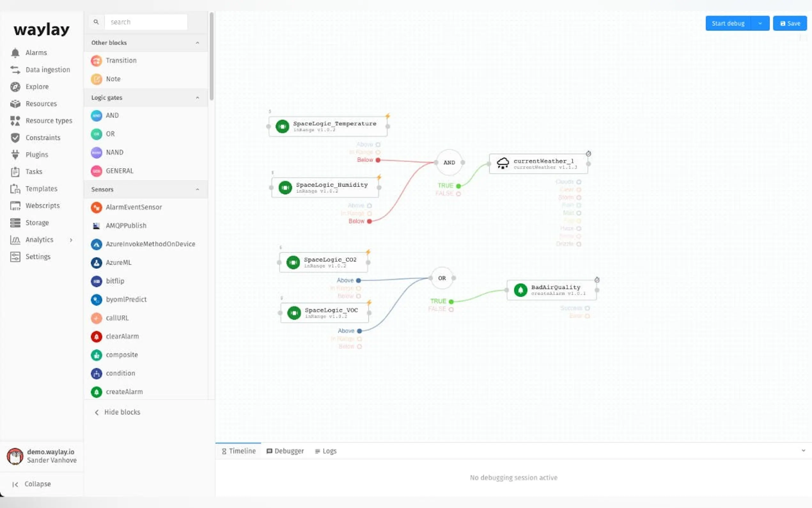This screenshot has height=508, width=812.
Task: Click the Below port under SpaceLogic_Temperature
Action: [x=378, y=160]
